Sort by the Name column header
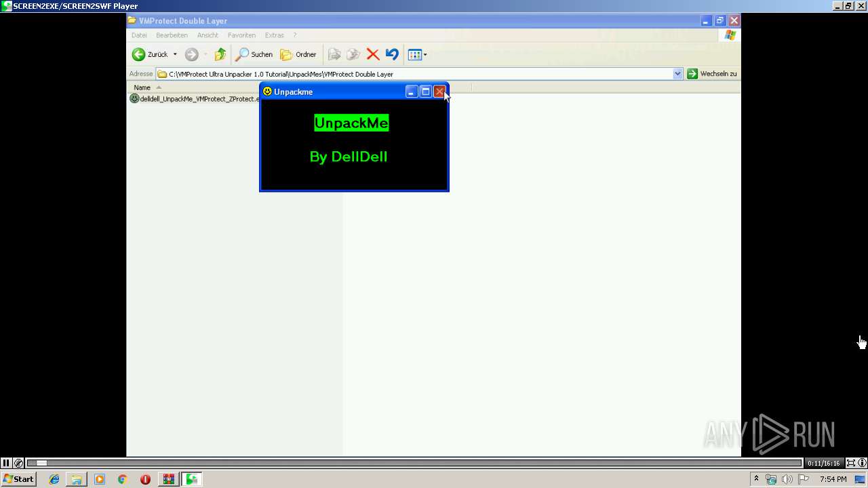 point(142,87)
